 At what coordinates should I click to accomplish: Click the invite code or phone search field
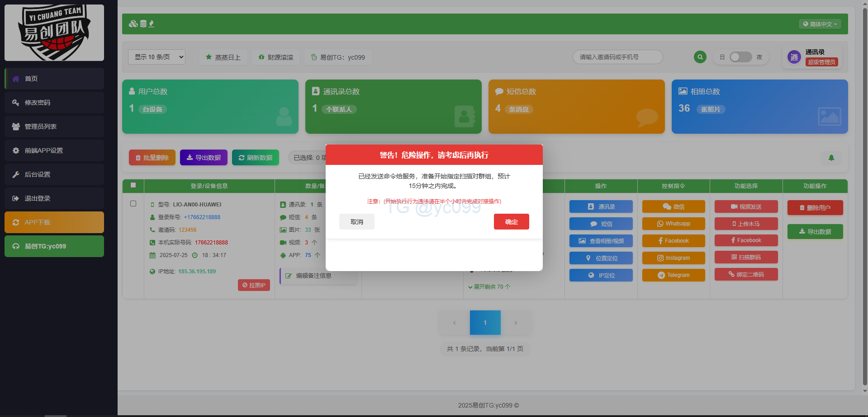617,57
